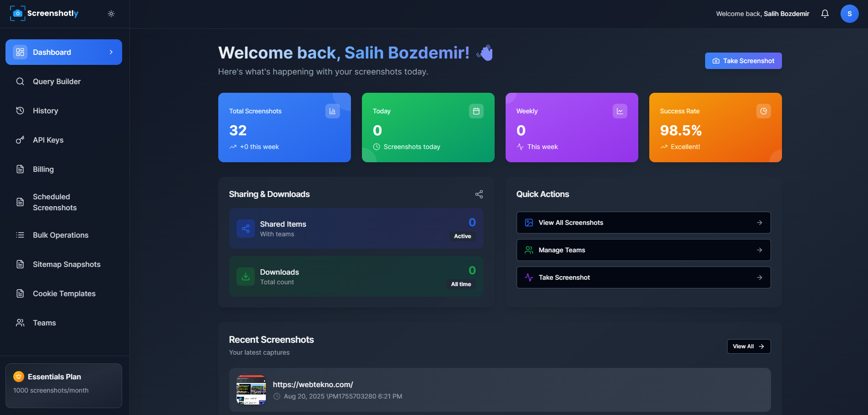Open the Teams page from sidebar
This screenshot has width=868, height=415.
(x=64, y=323)
